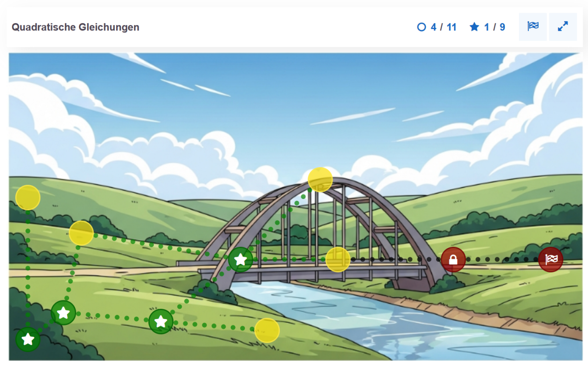This screenshot has width=588, height=372.
Task: Click the circle icon beside 4 / 11
Action: [x=421, y=27]
